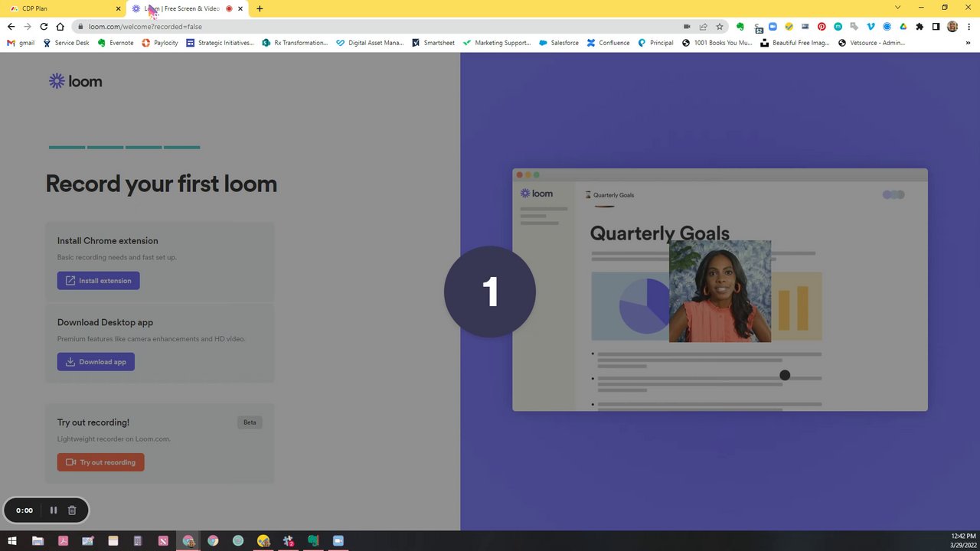Image resolution: width=980 pixels, height=551 pixels.
Task: Start the Try out recording button
Action: 100,462
